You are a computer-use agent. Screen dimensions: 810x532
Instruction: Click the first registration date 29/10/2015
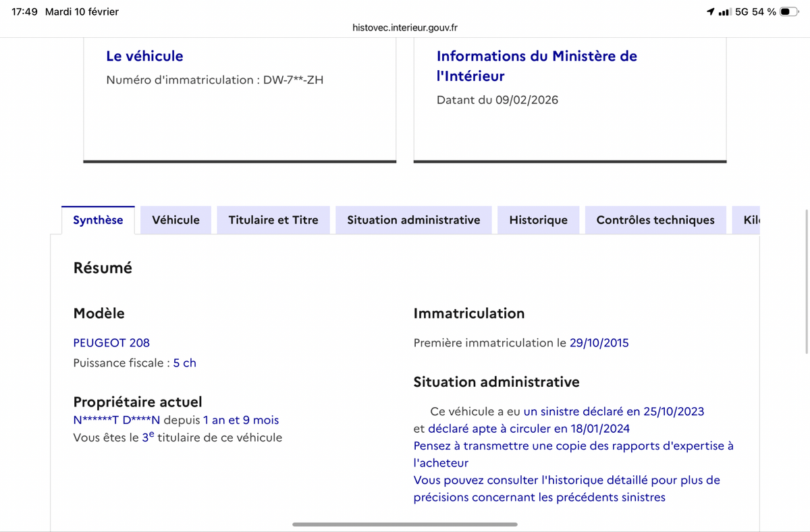[x=599, y=342]
